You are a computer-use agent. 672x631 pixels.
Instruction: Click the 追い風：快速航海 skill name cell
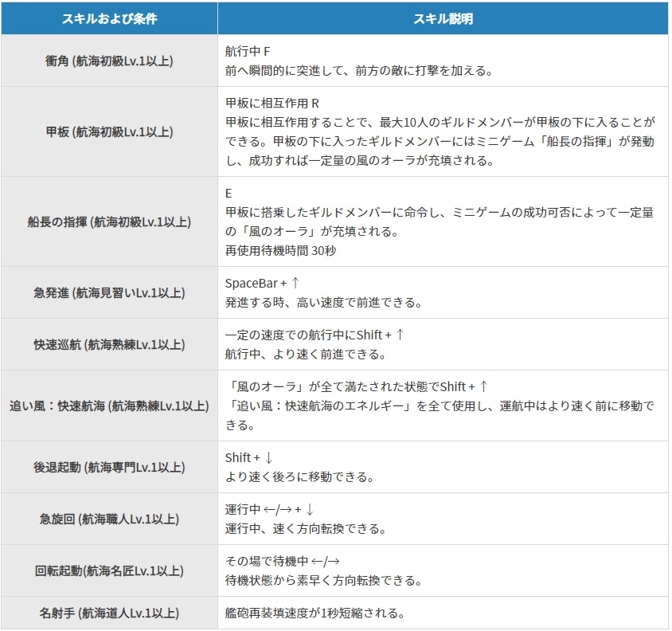click(x=109, y=406)
